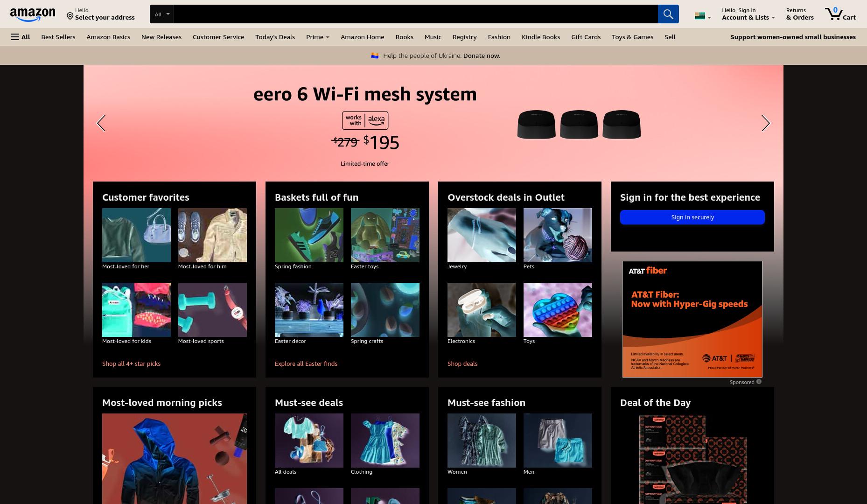Go to previous carousel slide arrow
Screen dimensions: 867x504
(101, 123)
